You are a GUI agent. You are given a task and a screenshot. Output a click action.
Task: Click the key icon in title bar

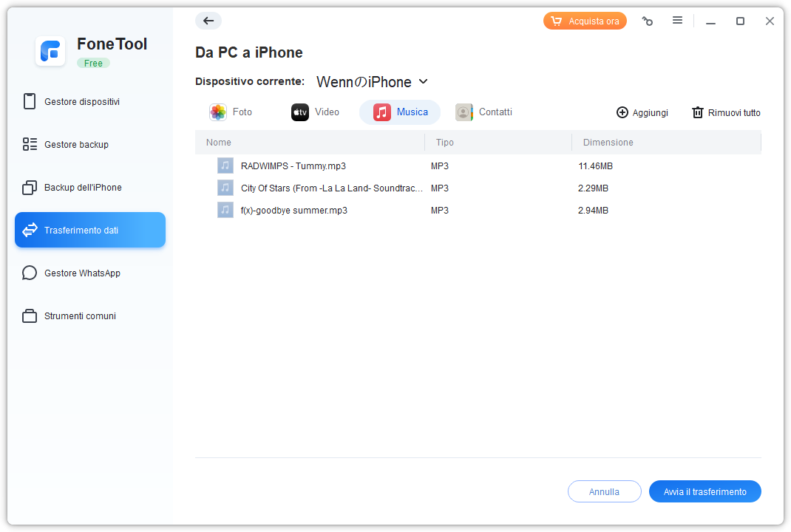pos(648,21)
